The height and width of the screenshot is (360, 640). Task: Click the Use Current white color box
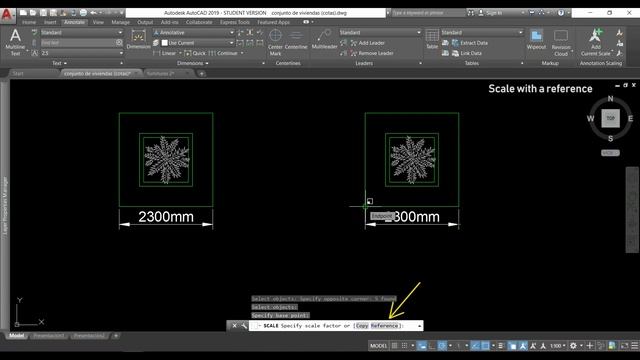pos(164,43)
